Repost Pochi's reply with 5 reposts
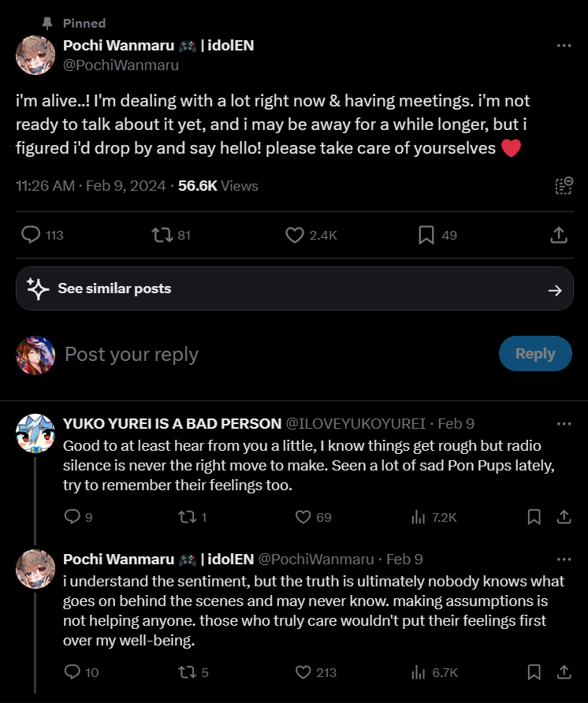The image size is (588, 703). (x=189, y=672)
